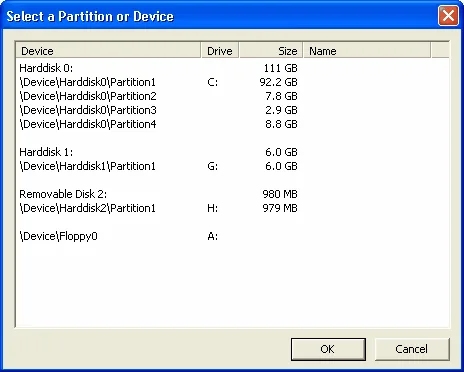Click the Drive column header
Viewport: 464px width, 372px height.
coord(220,51)
